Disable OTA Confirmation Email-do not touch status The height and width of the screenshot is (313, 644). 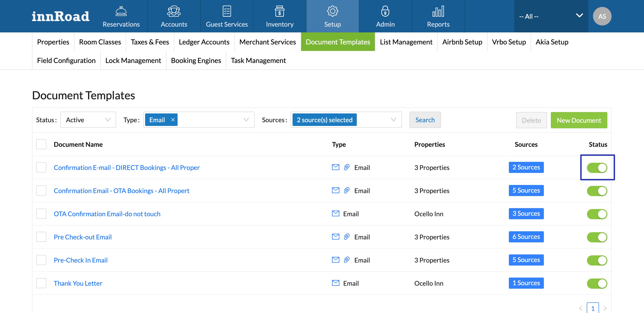pyautogui.click(x=597, y=214)
